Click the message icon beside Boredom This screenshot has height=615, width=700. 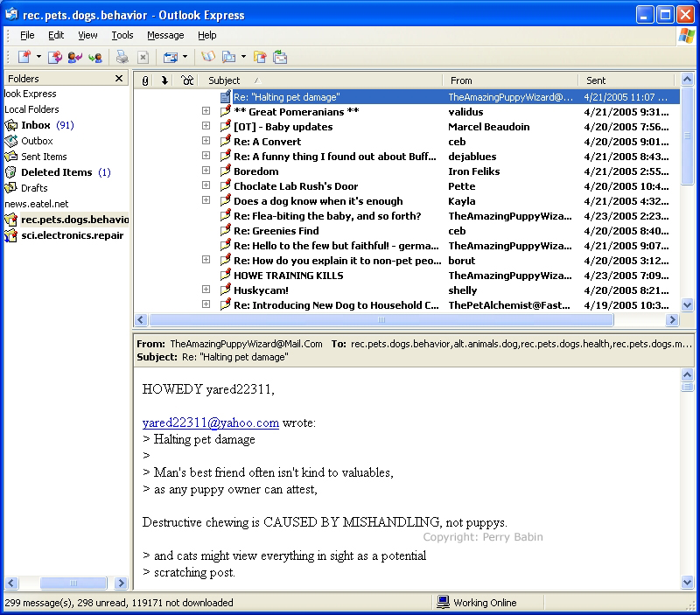[x=226, y=171]
